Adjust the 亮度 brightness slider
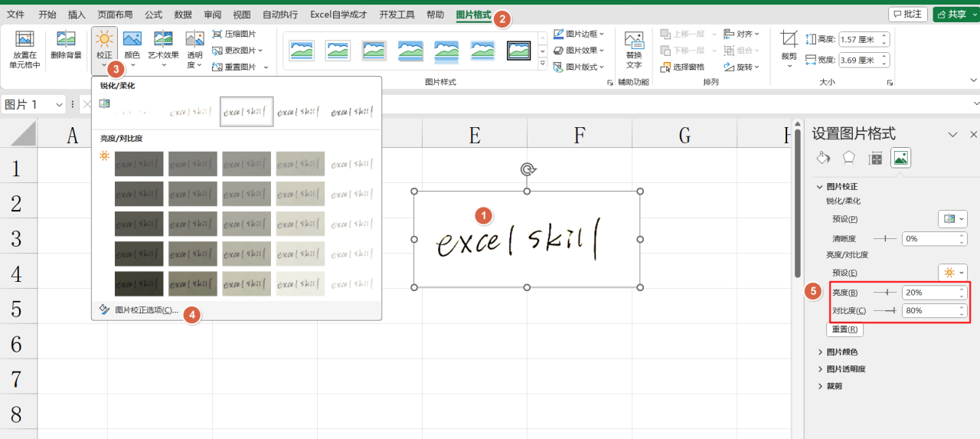Viewport: 980px width, 439px height. pyautogui.click(x=885, y=293)
